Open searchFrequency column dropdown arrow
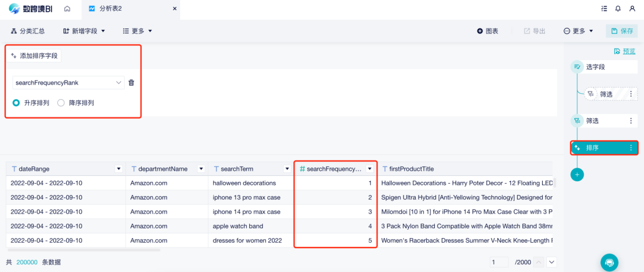Image resolution: width=644 pixels, height=272 pixels. coord(370,169)
